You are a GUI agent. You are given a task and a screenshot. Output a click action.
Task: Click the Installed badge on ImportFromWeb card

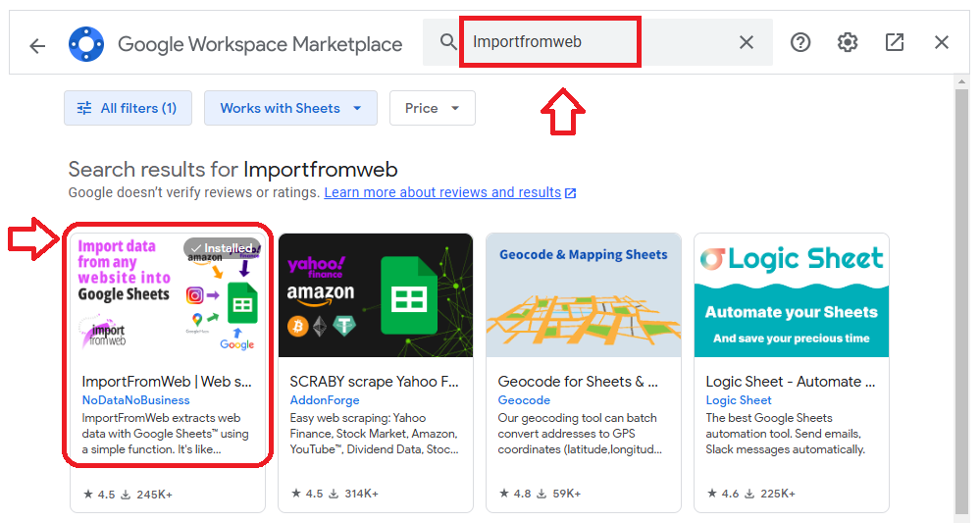[x=222, y=248]
